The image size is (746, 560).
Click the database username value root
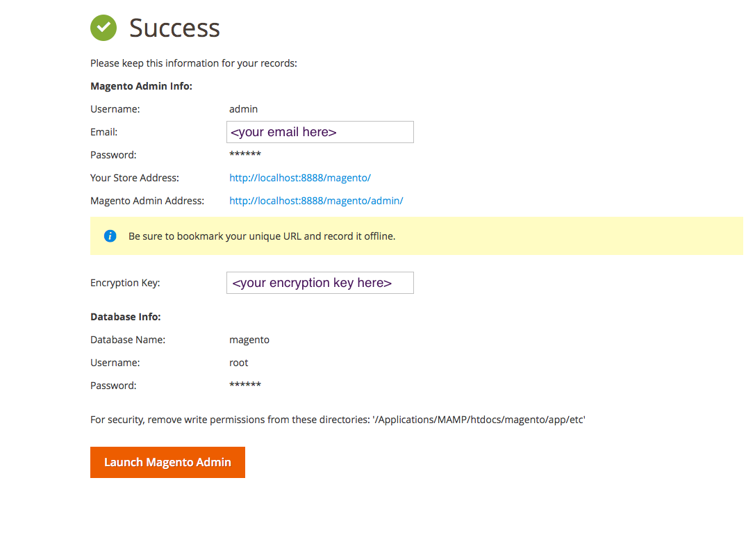click(x=239, y=363)
